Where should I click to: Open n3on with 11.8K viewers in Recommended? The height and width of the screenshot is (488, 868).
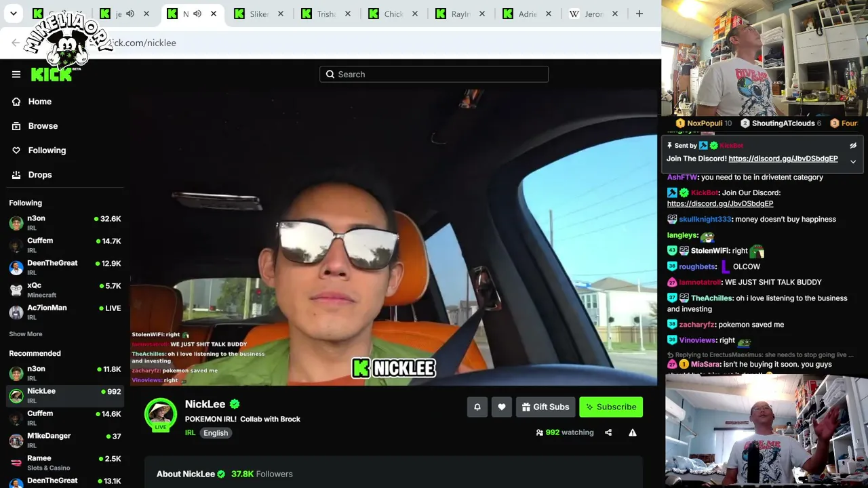click(64, 373)
